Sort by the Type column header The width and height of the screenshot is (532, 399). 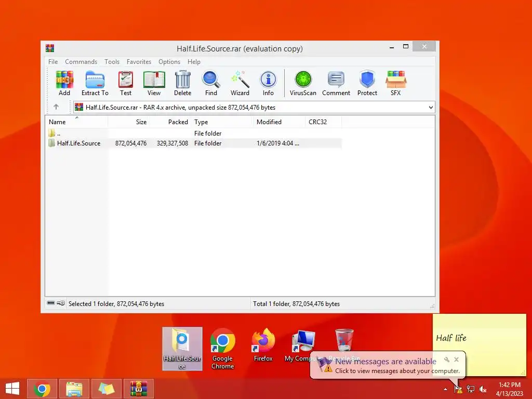[x=222, y=122]
